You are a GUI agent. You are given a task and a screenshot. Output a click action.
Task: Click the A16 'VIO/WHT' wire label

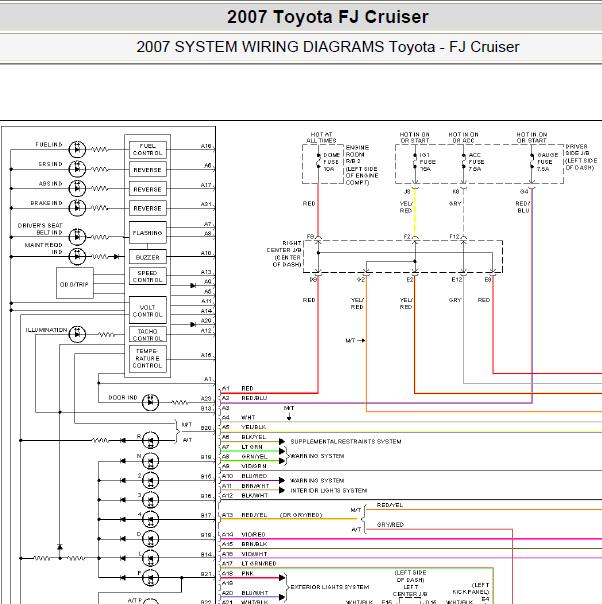(x=254, y=554)
